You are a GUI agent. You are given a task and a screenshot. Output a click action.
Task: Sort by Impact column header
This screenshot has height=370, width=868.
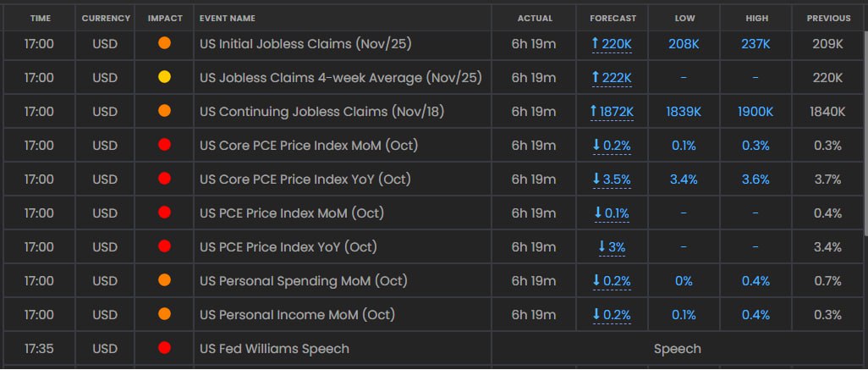[x=164, y=18]
